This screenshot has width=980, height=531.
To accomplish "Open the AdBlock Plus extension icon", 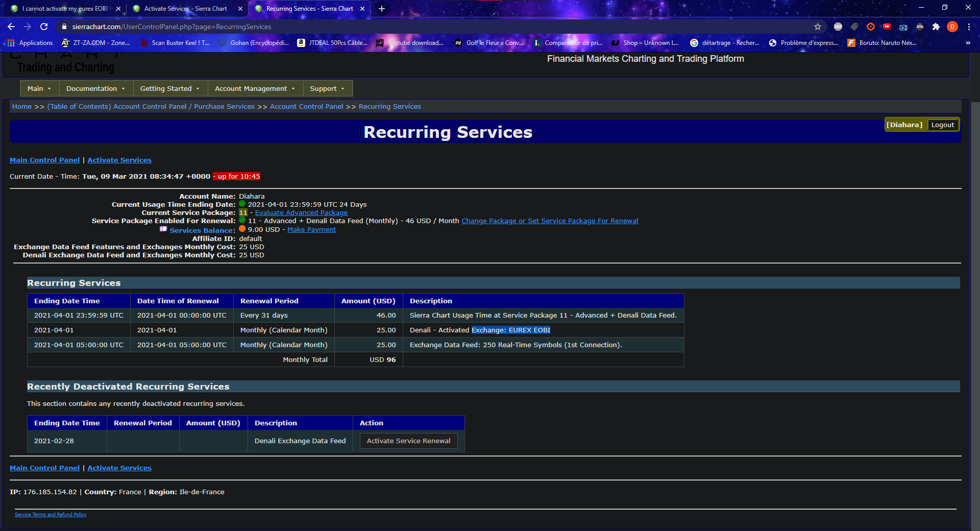I will [x=838, y=27].
